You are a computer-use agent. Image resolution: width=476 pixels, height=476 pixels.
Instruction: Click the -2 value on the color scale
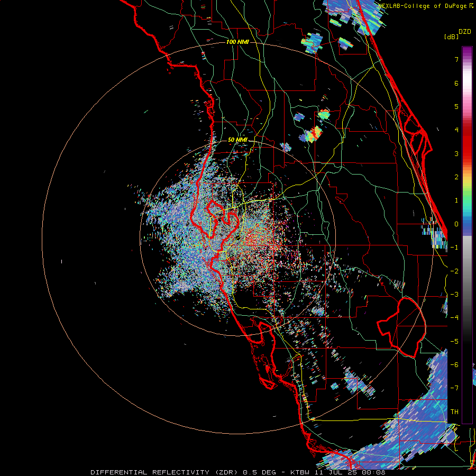tap(454, 271)
